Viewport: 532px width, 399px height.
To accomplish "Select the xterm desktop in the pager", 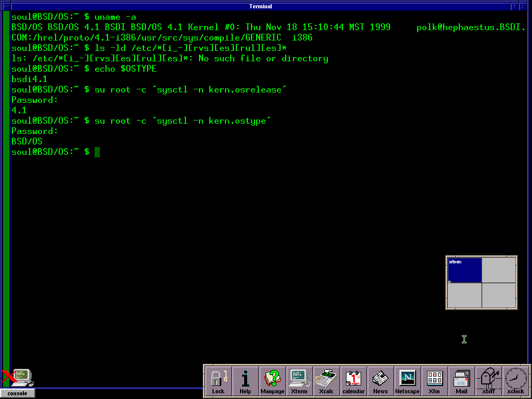I will [x=464, y=270].
